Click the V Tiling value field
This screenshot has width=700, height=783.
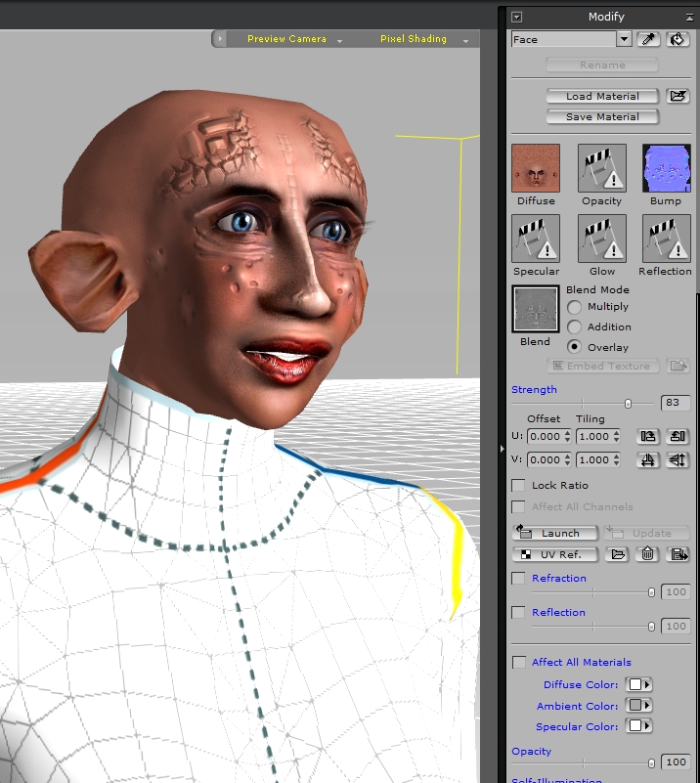pyautogui.click(x=593, y=459)
